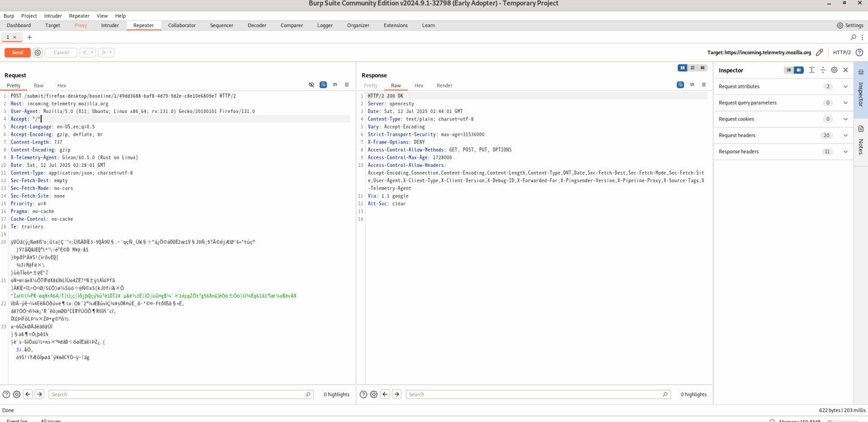The image size is (868, 422).
Task: Toggle non-printable characters in Response editor
Action: coord(692,85)
